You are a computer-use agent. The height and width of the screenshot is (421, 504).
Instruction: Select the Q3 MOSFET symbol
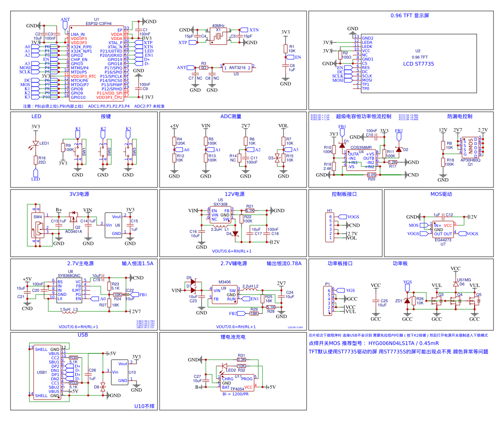coord(437,300)
